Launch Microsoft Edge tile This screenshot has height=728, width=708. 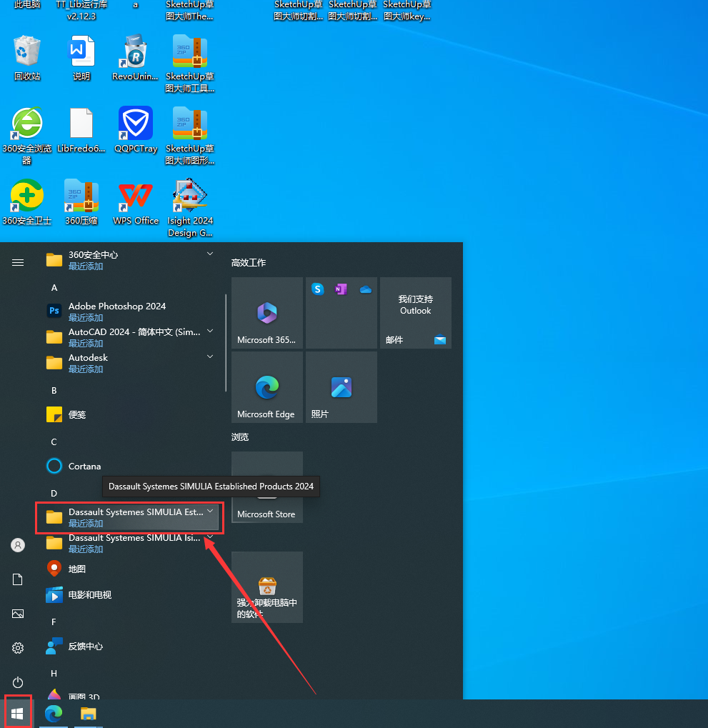(267, 387)
